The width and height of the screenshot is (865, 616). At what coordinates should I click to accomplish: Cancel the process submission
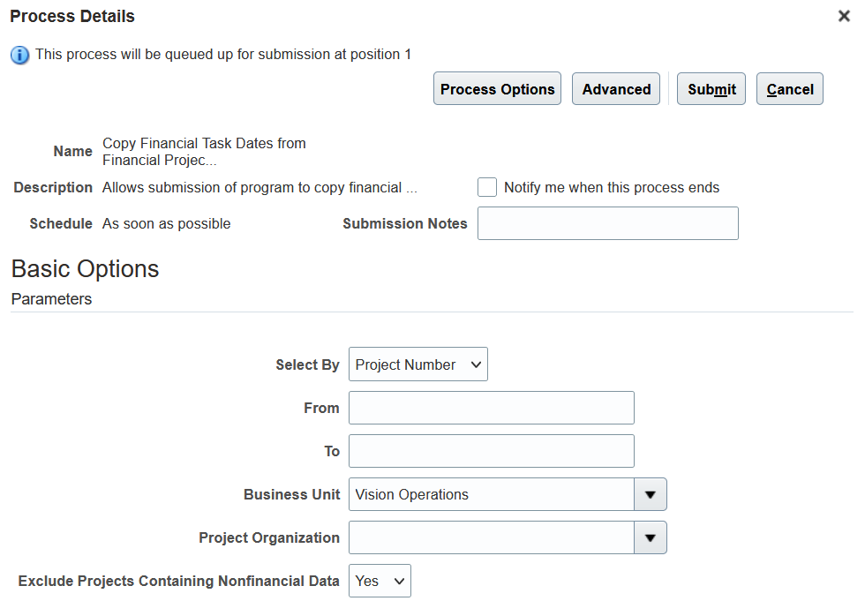point(789,89)
